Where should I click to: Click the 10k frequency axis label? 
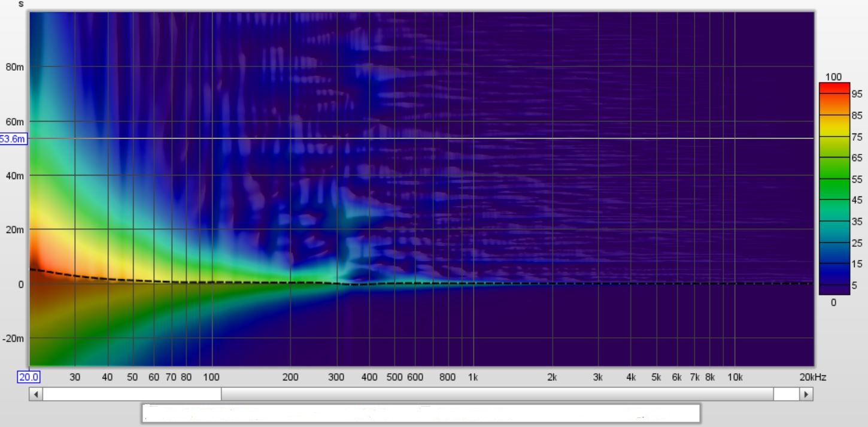(x=735, y=377)
